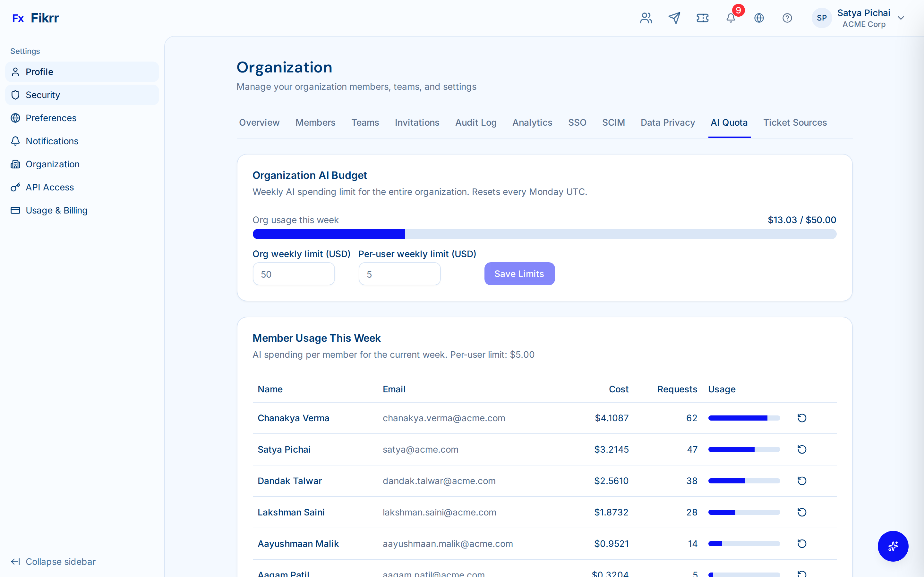The width and height of the screenshot is (924, 577).
Task: Switch to the Audit Log tab
Action: (476, 122)
